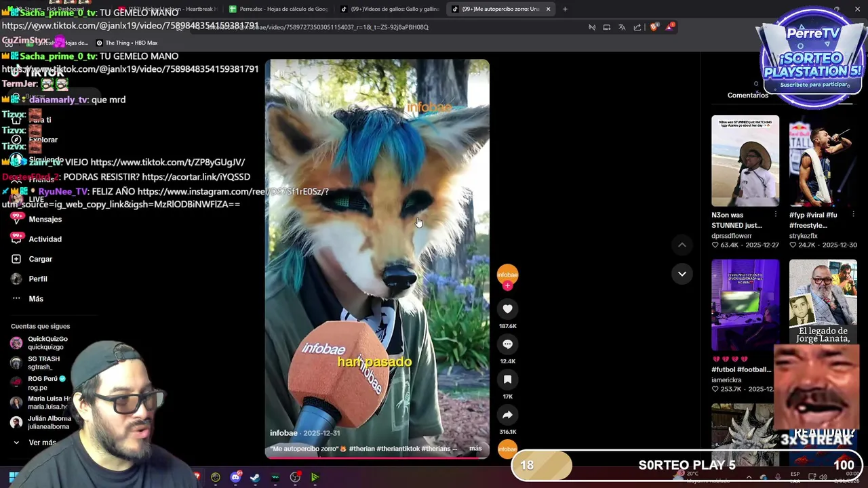868x488 pixels.
Task: Open the Brave Rewards triangle icon
Action: (671, 26)
